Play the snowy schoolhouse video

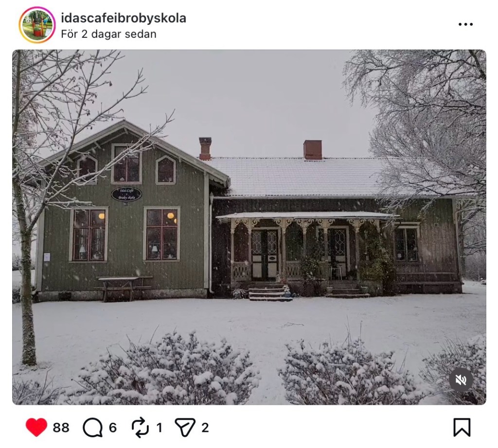(249, 227)
